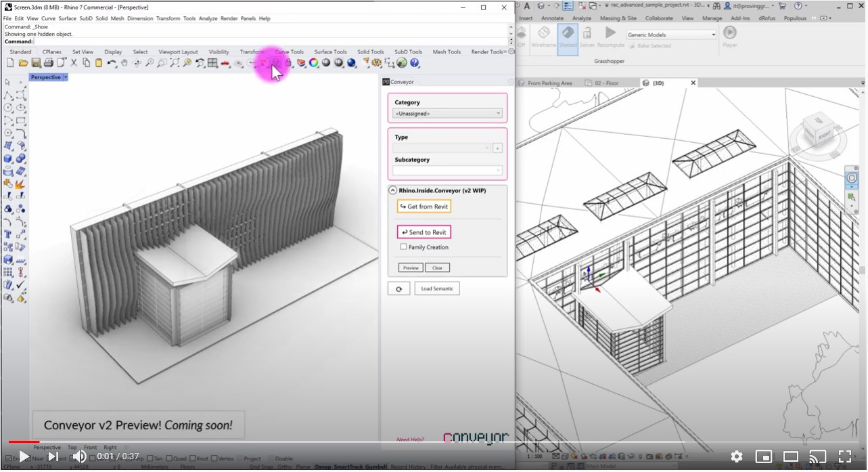Click the Load Semantic button
Screen dimensions: 868x472
pos(437,288)
